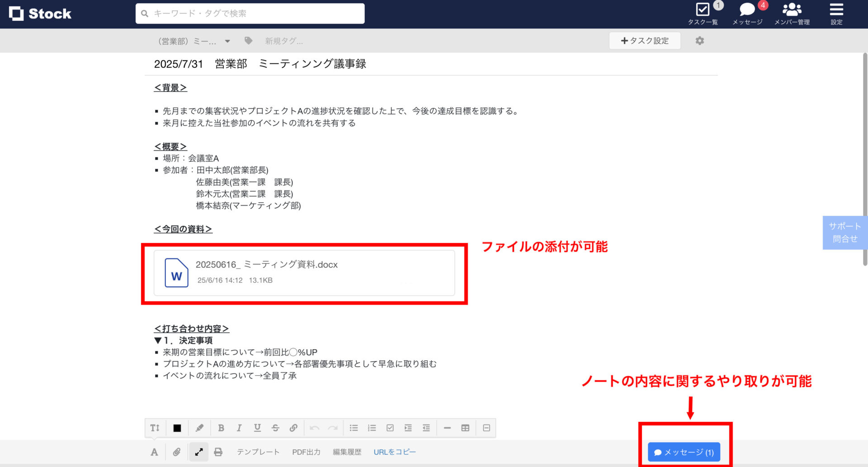This screenshot has width=868, height=467.
Task: Collapse the 決定事項 section triangle
Action: click(x=158, y=340)
